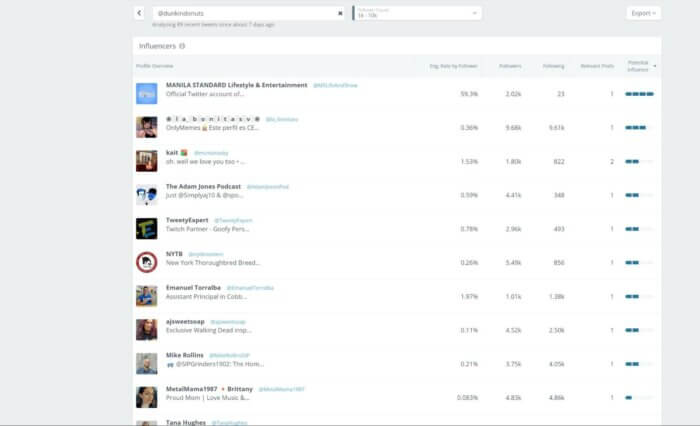Sort by the Relevant Posts column header

(x=597, y=66)
